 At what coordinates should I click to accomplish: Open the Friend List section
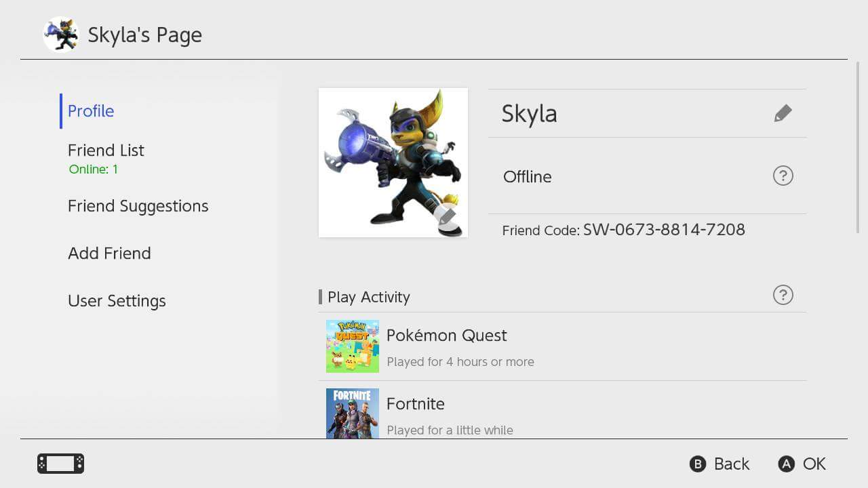click(x=106, y=150)
